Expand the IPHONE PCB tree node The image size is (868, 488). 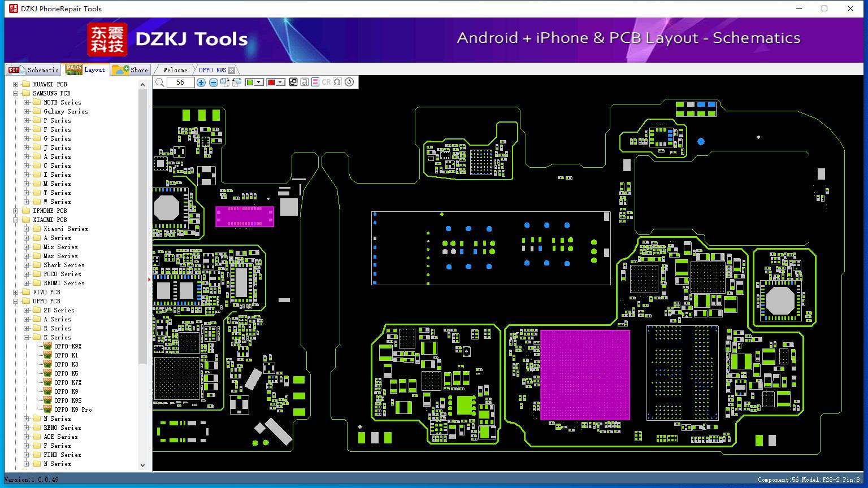[16, 211]
